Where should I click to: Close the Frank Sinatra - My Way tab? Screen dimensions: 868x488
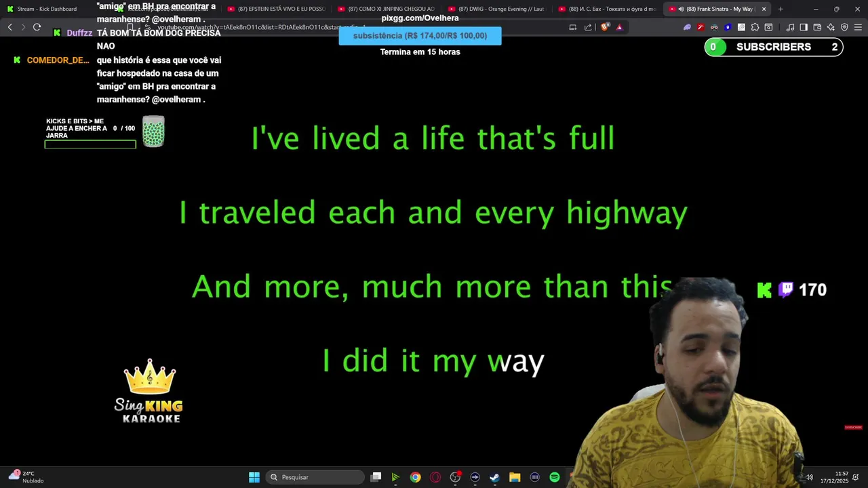point(764,9)
